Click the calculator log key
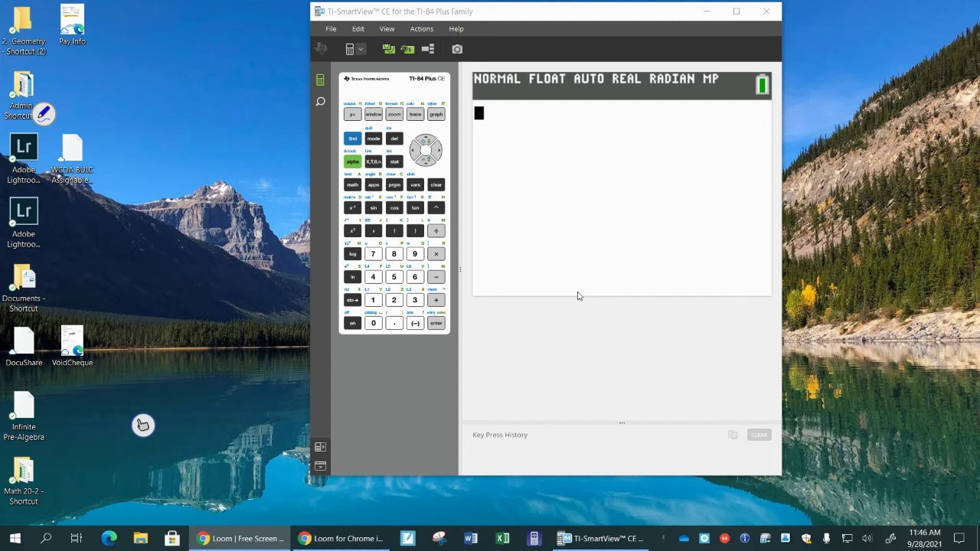Image resolution: width=980 pixels, height=551 pixels. 352,254
